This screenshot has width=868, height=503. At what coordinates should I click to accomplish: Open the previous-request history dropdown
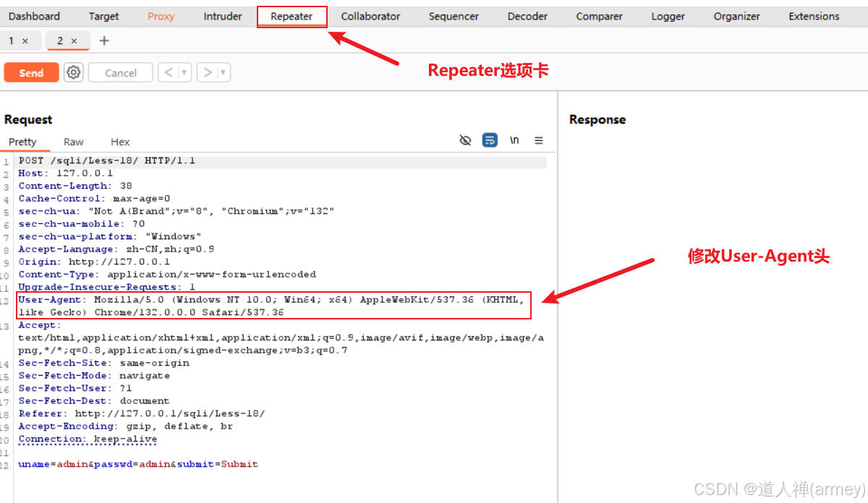coord(184,72)
